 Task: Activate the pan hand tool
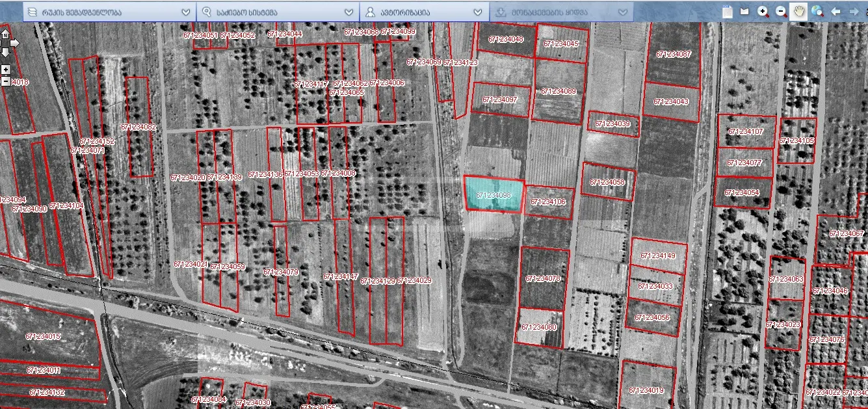point(798,11)
